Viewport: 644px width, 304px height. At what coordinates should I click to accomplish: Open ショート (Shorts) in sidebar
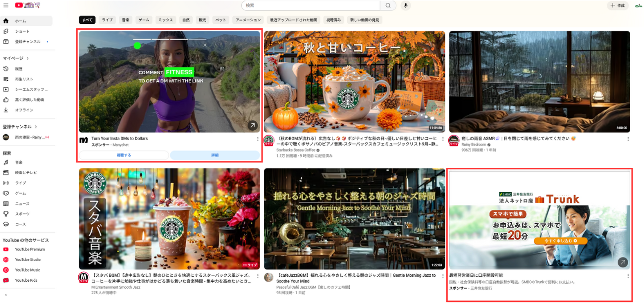tap(22, 31)
